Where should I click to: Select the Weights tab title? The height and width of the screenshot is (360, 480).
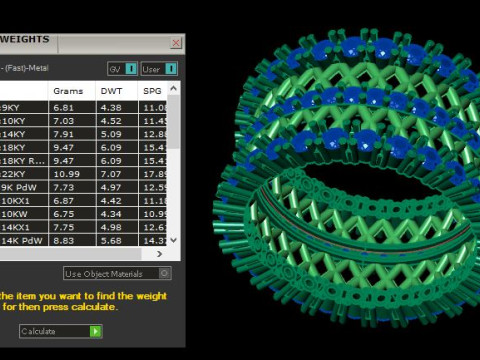click(25, 39)
